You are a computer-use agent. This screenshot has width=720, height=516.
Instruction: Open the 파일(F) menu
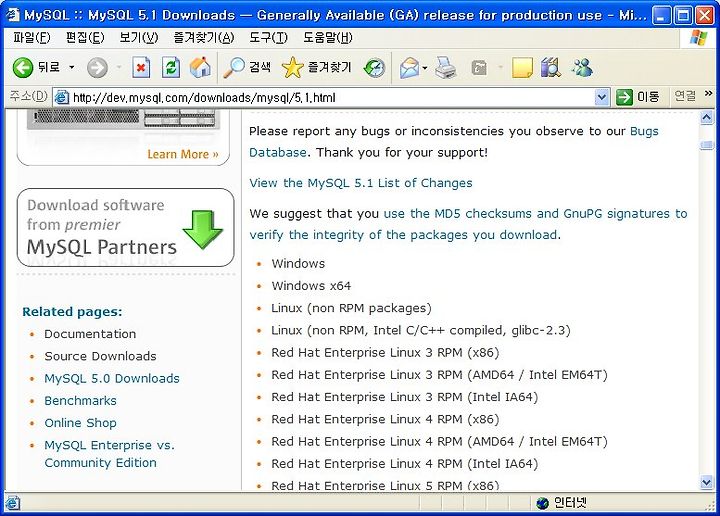(x=32, y=38)
